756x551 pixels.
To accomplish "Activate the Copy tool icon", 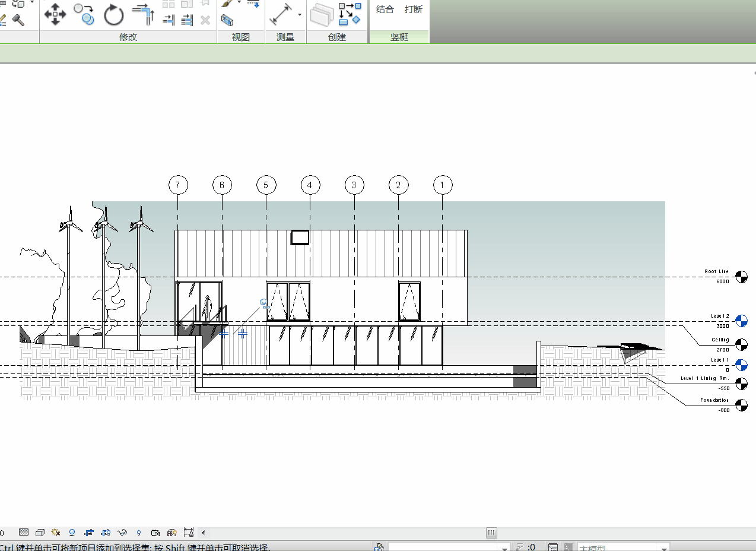I will click(84, 14).
